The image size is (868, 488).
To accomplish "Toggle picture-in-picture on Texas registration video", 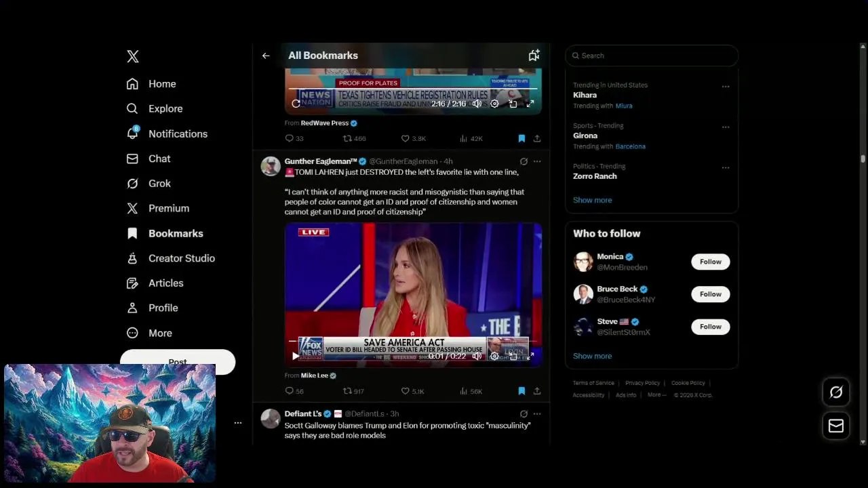I will coord(513,104).
